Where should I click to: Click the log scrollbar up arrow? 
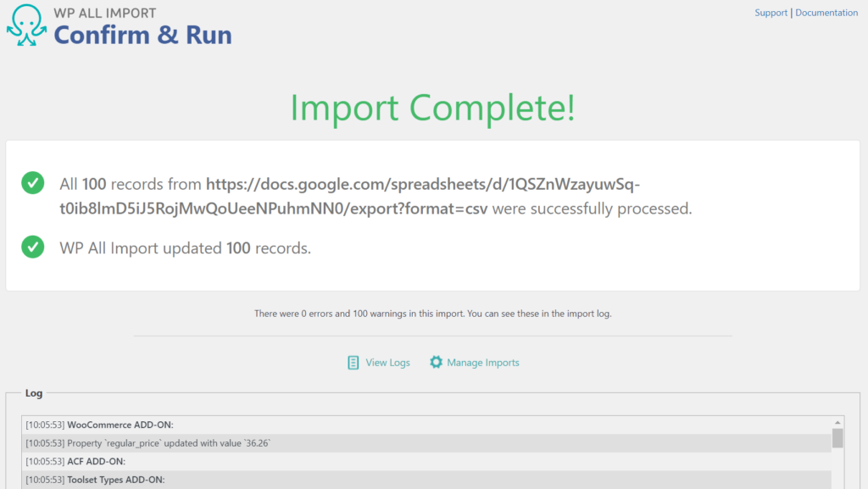[x=837, y=423]
